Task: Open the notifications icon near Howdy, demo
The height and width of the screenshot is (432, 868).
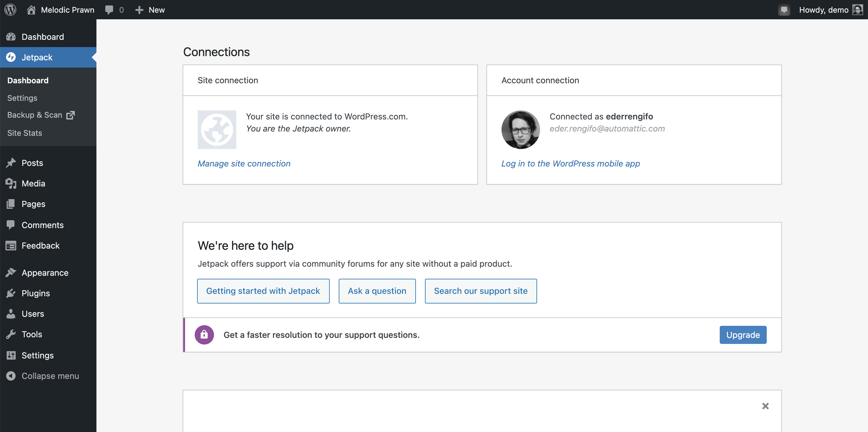Action: (784, 9)
